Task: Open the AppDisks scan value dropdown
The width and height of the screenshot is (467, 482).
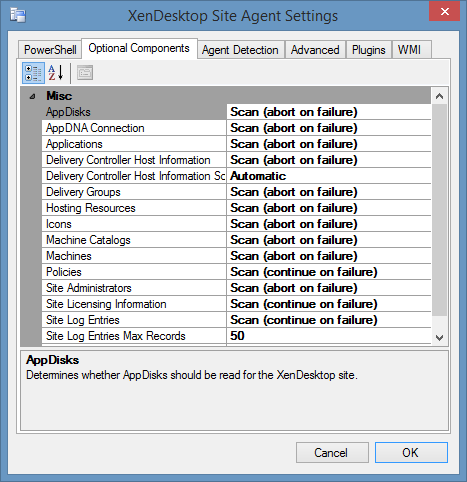Action: pos(329,112)
